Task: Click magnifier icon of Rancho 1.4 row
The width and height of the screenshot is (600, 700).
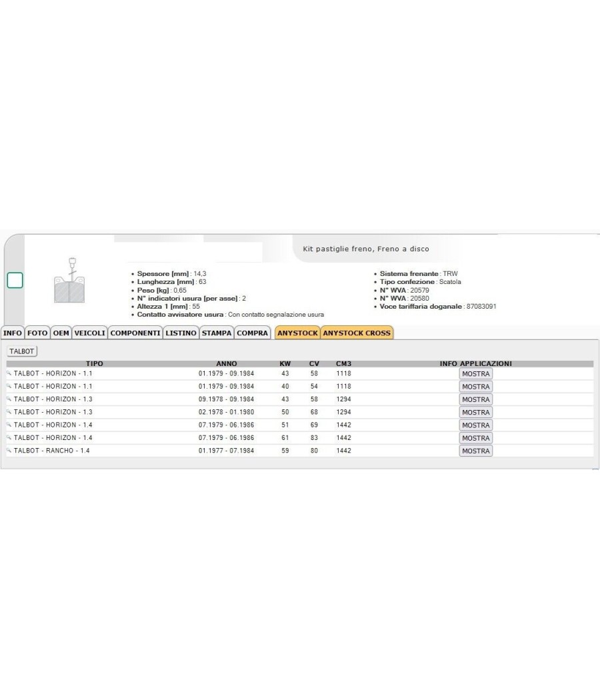Action: (9, 451)
